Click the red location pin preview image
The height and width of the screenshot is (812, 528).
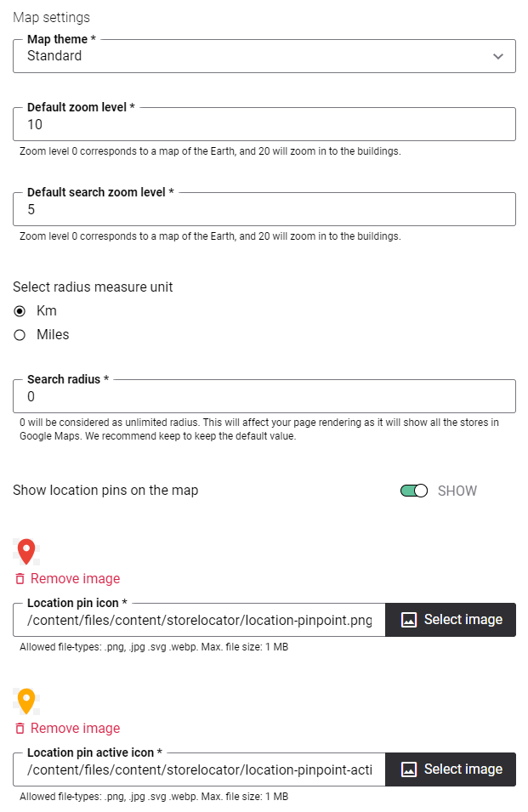[26, 552]
